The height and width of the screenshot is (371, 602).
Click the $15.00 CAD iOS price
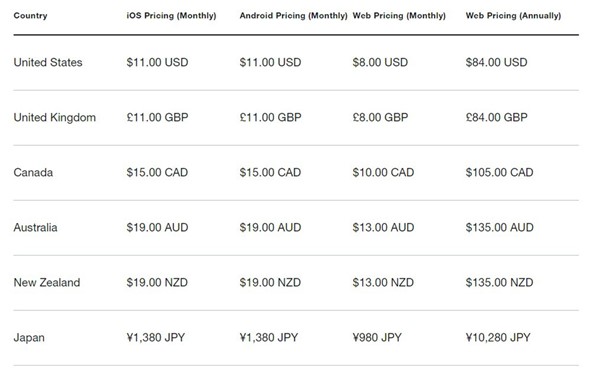tap(157, 172)
